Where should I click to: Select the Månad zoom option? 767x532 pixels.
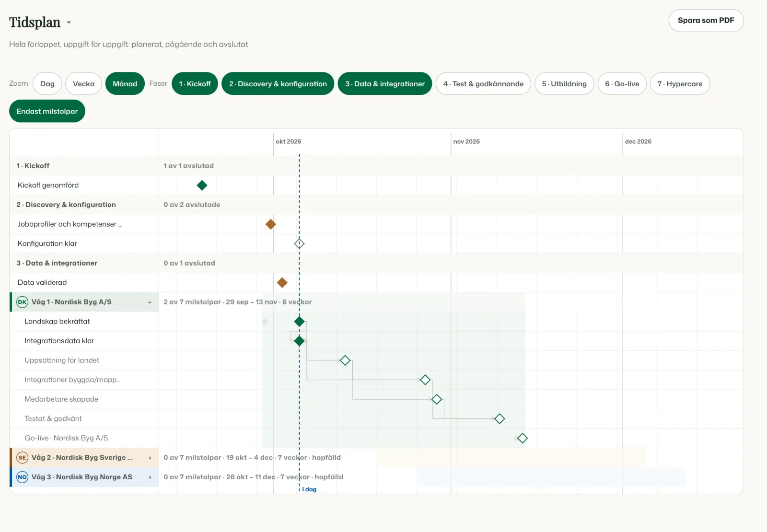point(125,84)
